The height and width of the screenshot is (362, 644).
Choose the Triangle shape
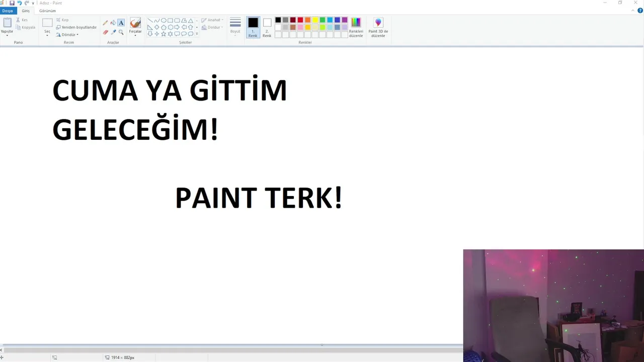[190, 21]
